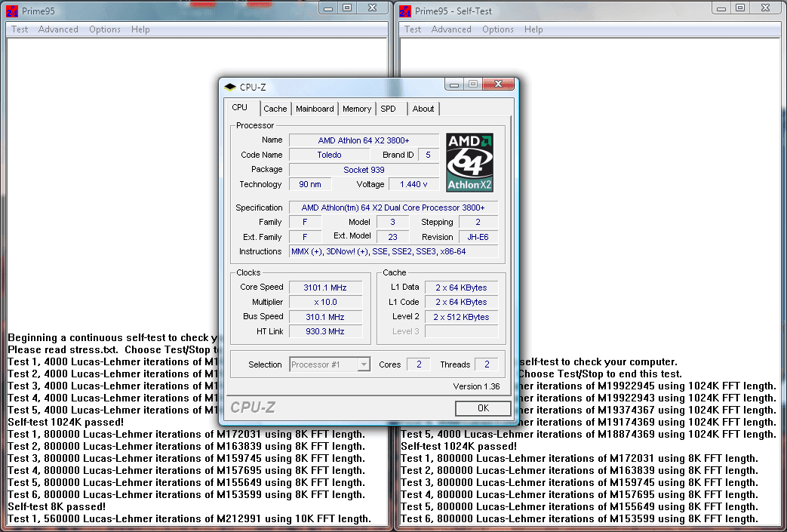This screenshot has height=532, width=787.
Task: Click the L1 Data value 2 x 64 KBytes
Action: click(x=461, y=288)
